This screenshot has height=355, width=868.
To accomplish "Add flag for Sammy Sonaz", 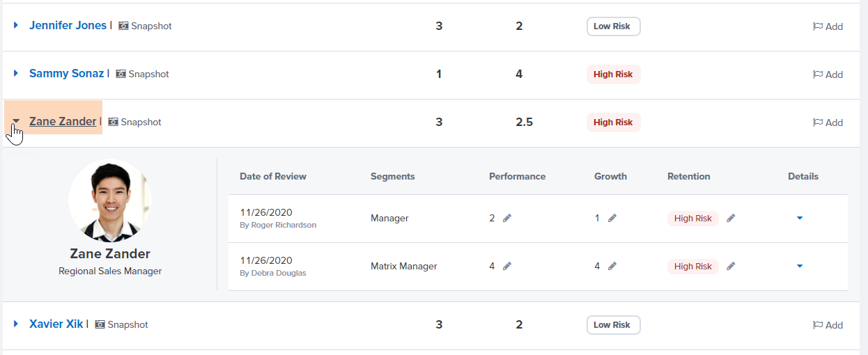I will pos(828,74).
